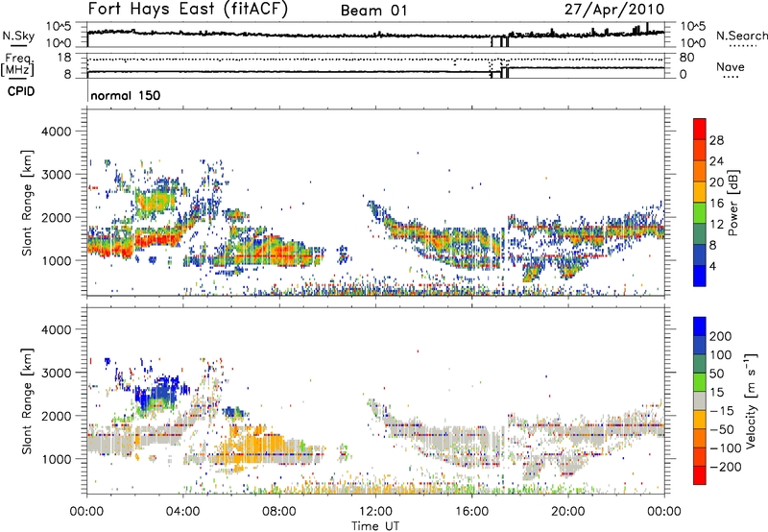Click the '100' label on velocity colorbar
768x532 pixels.
721,355
